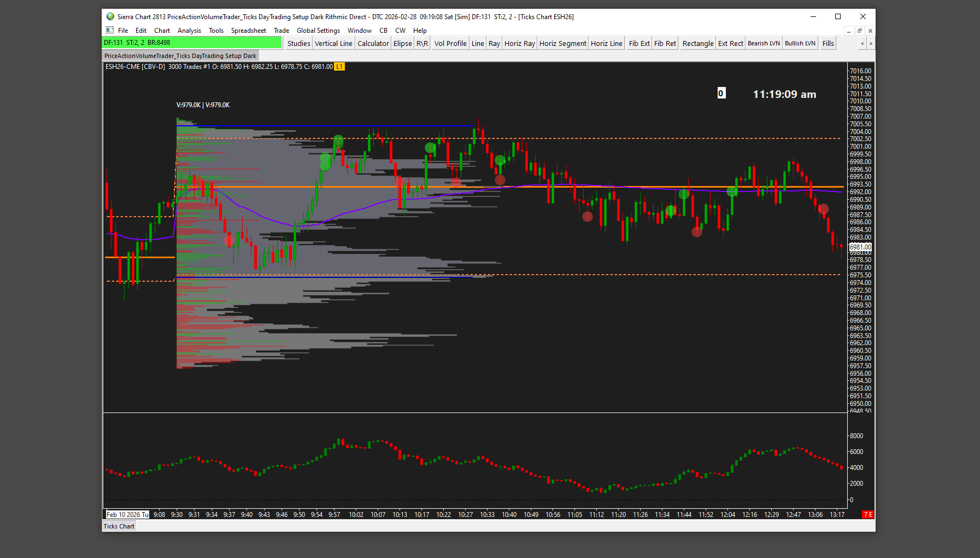Restore the inner chart window

860,31
